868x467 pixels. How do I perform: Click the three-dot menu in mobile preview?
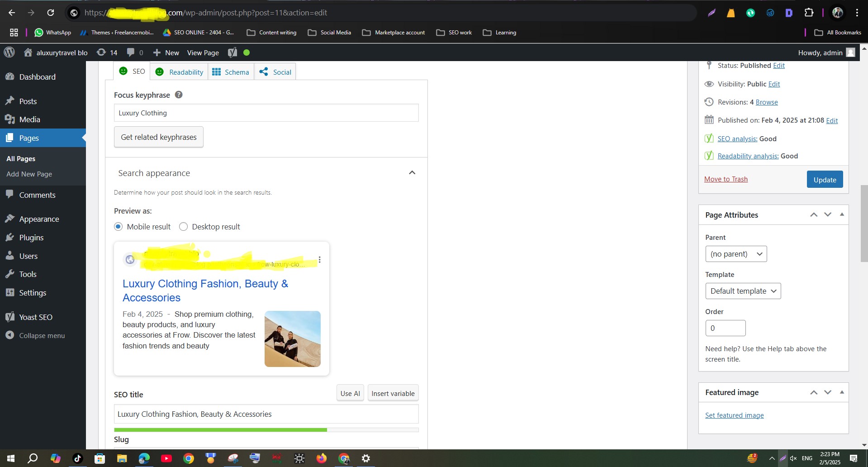click(x=319, y=260)
